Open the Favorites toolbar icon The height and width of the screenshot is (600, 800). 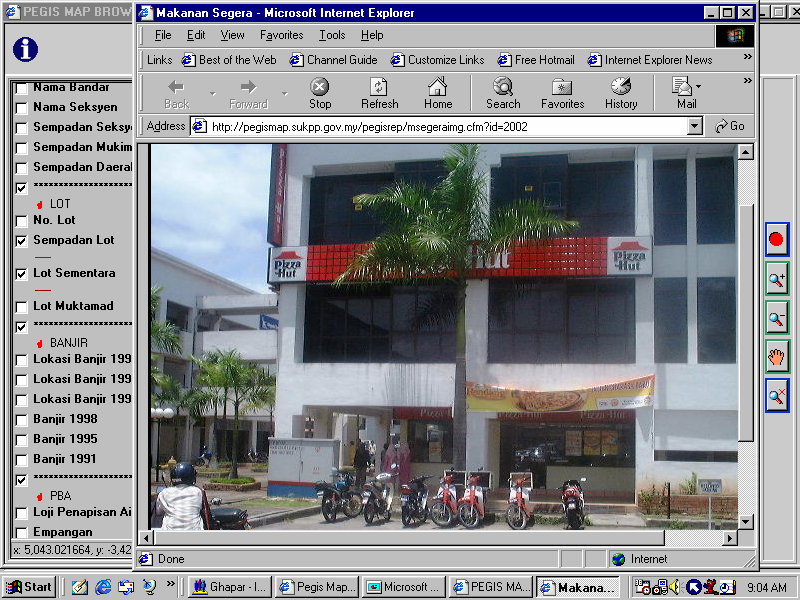[562, 93]
